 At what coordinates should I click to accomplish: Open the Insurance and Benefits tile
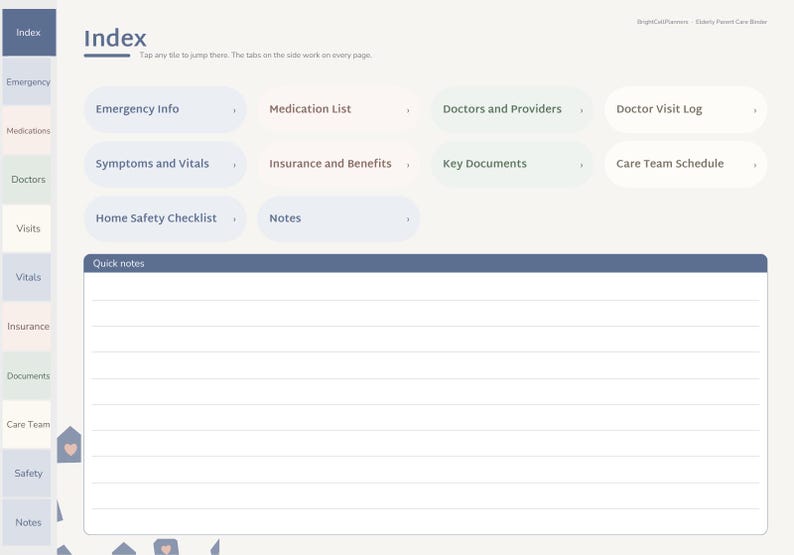click(339, 164)
